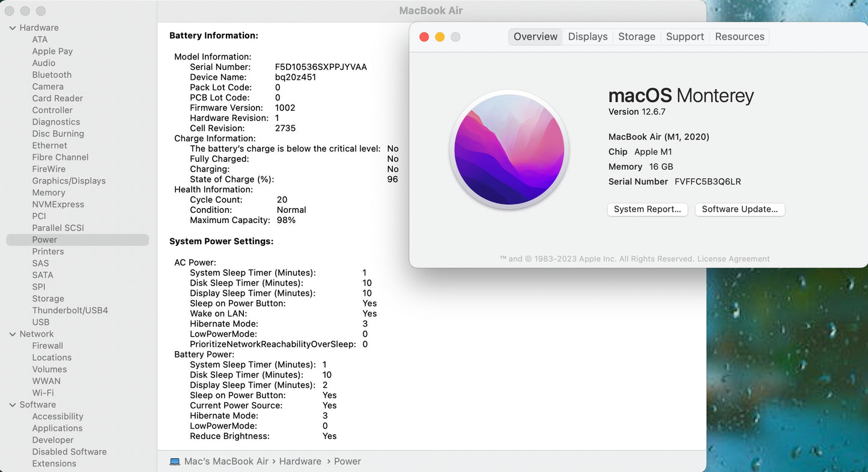
Task: Click the laptop icon in path bar
Action: click(175, 462)
